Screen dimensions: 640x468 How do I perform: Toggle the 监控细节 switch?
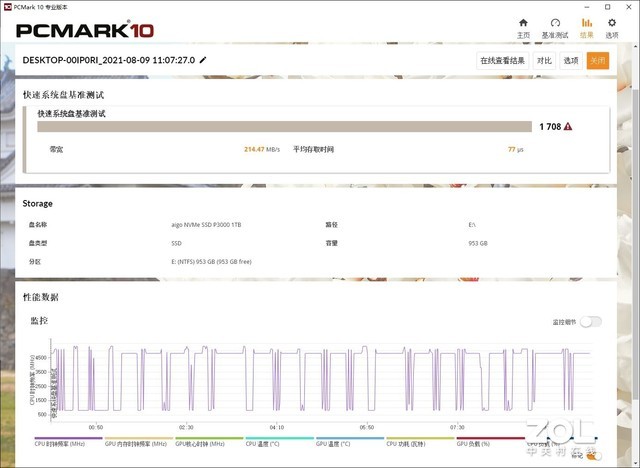pos(591,322)
